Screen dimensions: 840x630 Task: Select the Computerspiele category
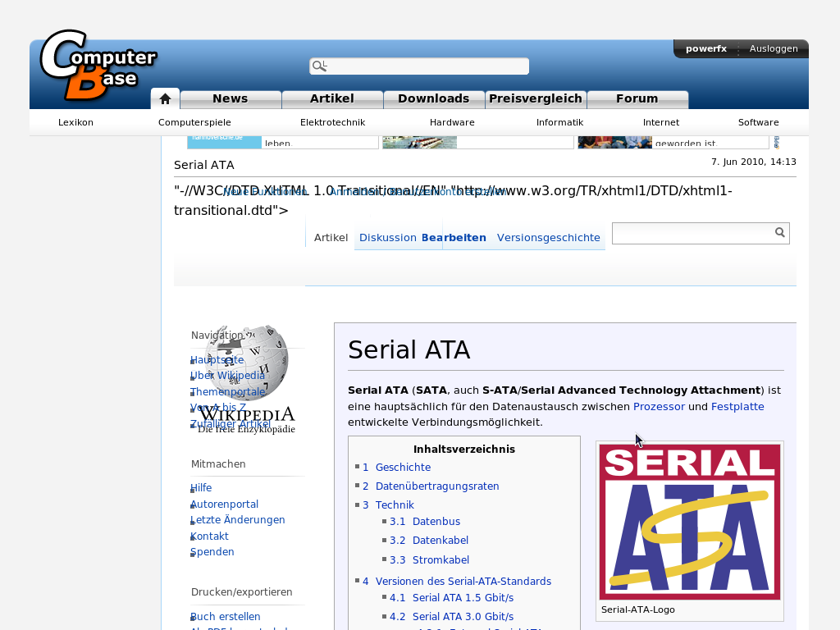click(x=194, y=123)
